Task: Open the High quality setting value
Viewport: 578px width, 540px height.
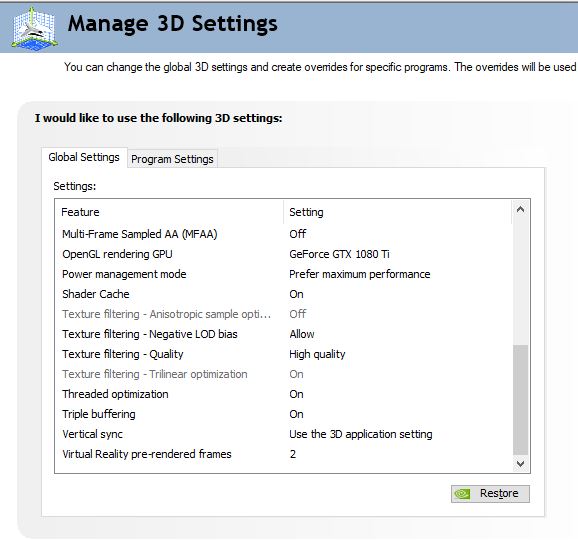Action: click(317, 354)
